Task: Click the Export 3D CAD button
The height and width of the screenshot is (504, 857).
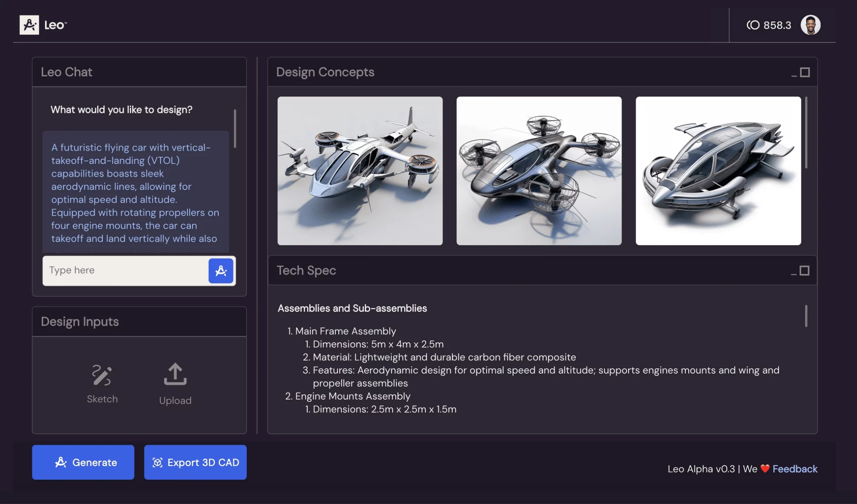Action: pos(195,462)
